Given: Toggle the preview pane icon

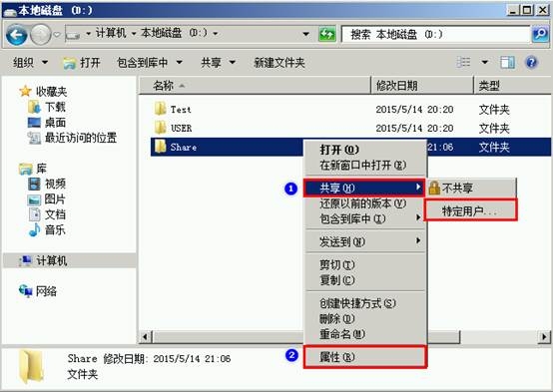Looking at the screenshot, I should [x=507, y=63].
